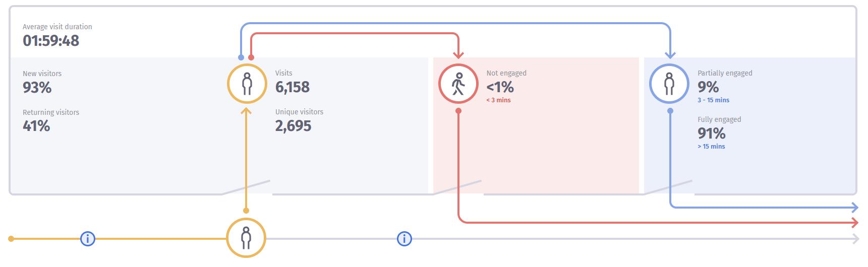Viewport: 868px width, 267px height.
Task: Open the info icon on the gray timeline segment
Action: (404, 238)
